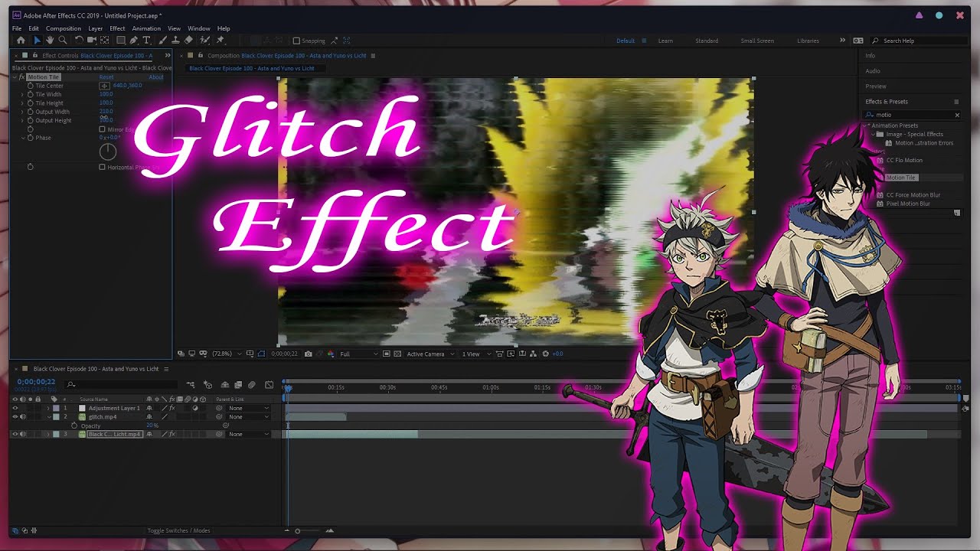Select the Zoom magnifier tool
The height and width of the screenshot is (551, 980).
click(63, 41)
